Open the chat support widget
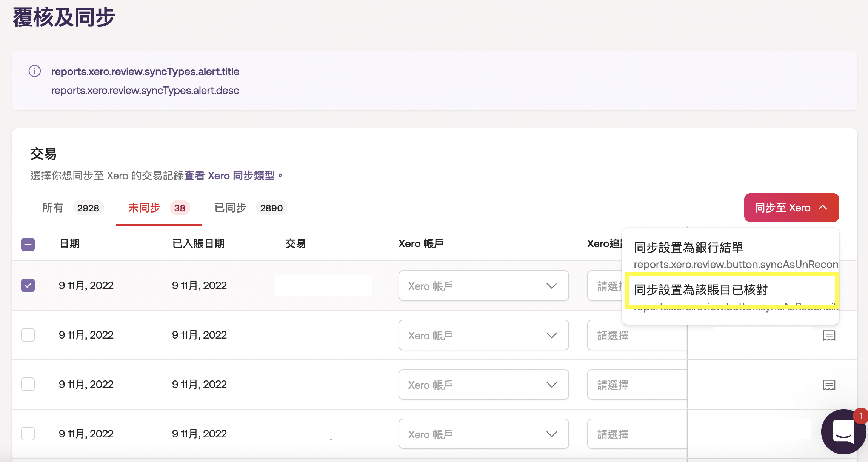This screenshot has height=462, width=868. point(843,431)
